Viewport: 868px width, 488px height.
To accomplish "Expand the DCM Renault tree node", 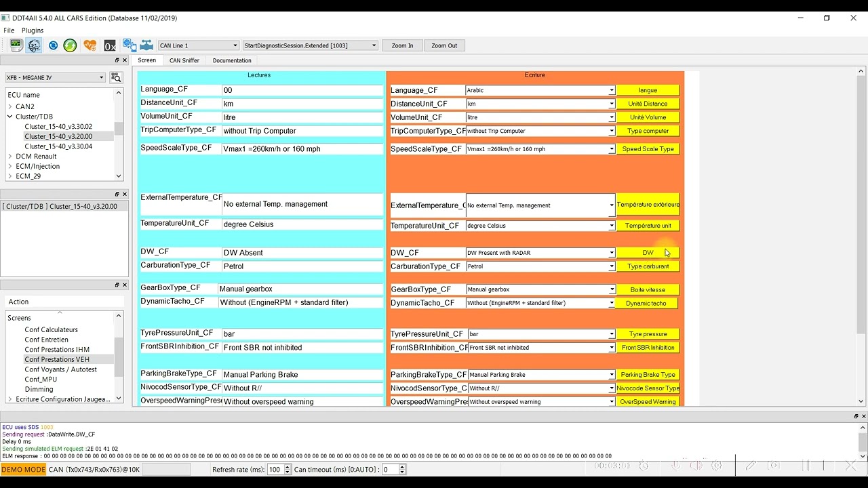I will [10, 157].
